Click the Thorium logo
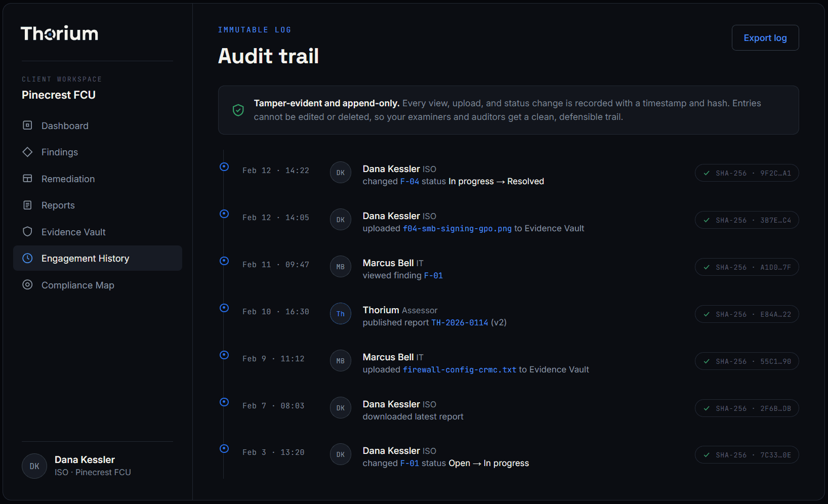This screenshot has width=828, height=504. tap(59, 33)
